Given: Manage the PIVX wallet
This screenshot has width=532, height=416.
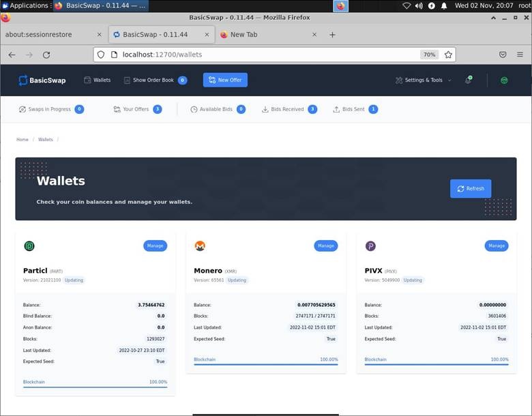Looking at the screenshot, I should click(497, 246).
